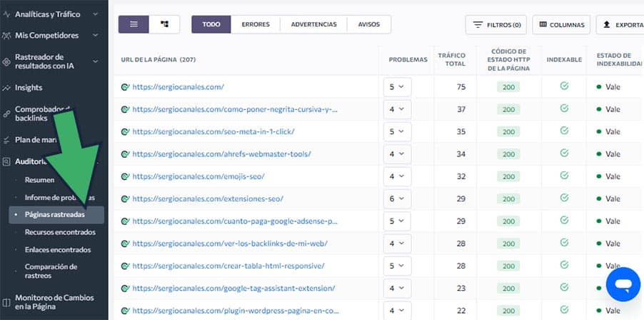Image resolution: width=644 pixels, height=320 pixels.
Task: Open the blue chat support bubble
Action: click(623, 285)
